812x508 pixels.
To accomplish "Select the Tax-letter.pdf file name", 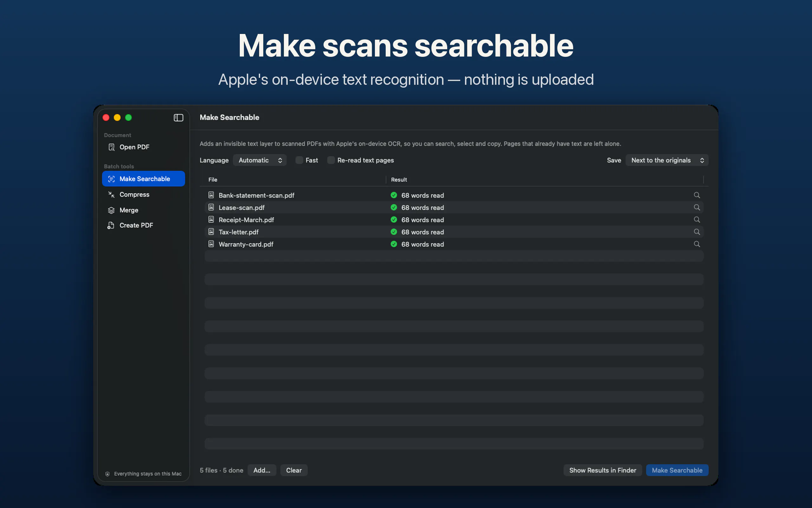I will pos(239,232).
